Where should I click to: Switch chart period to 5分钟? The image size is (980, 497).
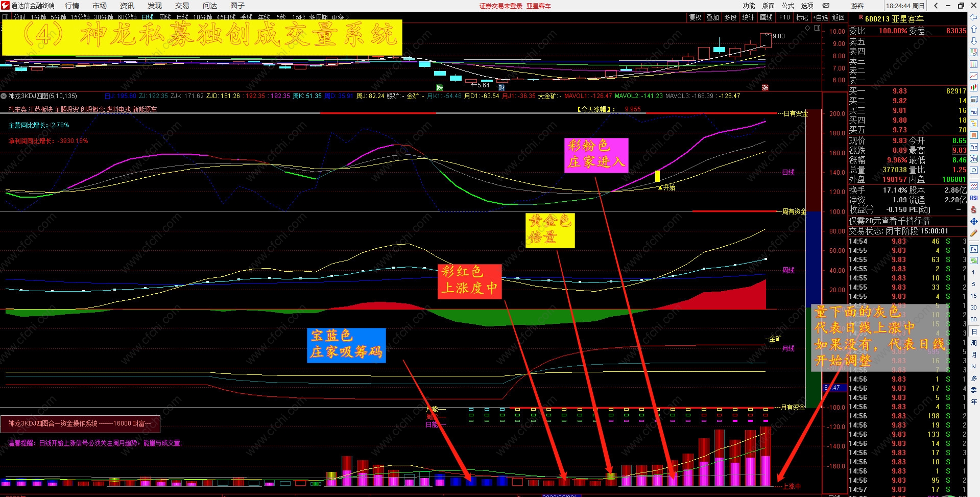point(58,17)
